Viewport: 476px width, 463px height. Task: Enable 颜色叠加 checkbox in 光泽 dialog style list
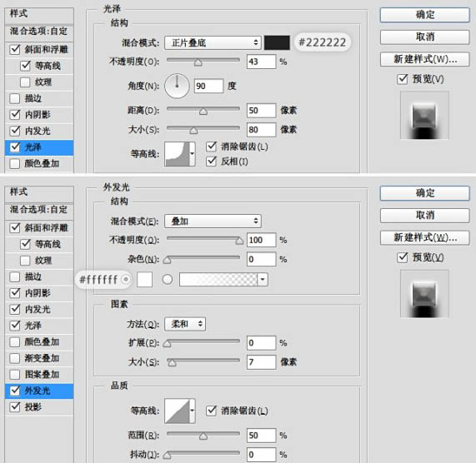[x=14, y=163]
